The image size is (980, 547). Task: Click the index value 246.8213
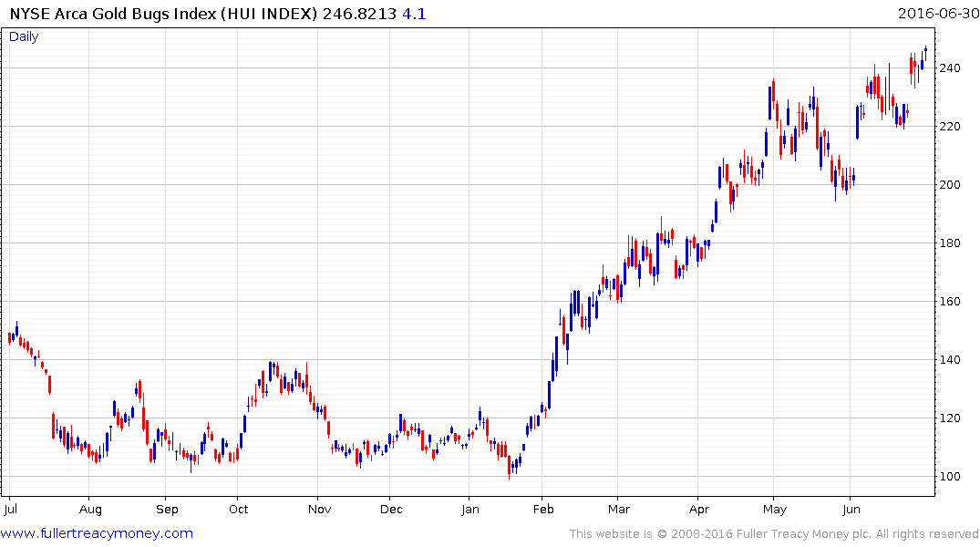[x=359, y=14]
